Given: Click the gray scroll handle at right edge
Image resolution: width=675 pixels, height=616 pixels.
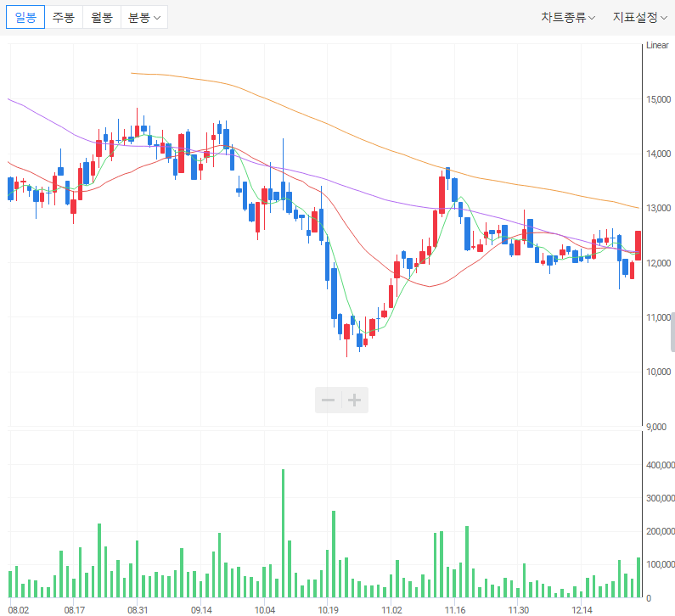Looking at the screenshot, I should coord(672,333).
